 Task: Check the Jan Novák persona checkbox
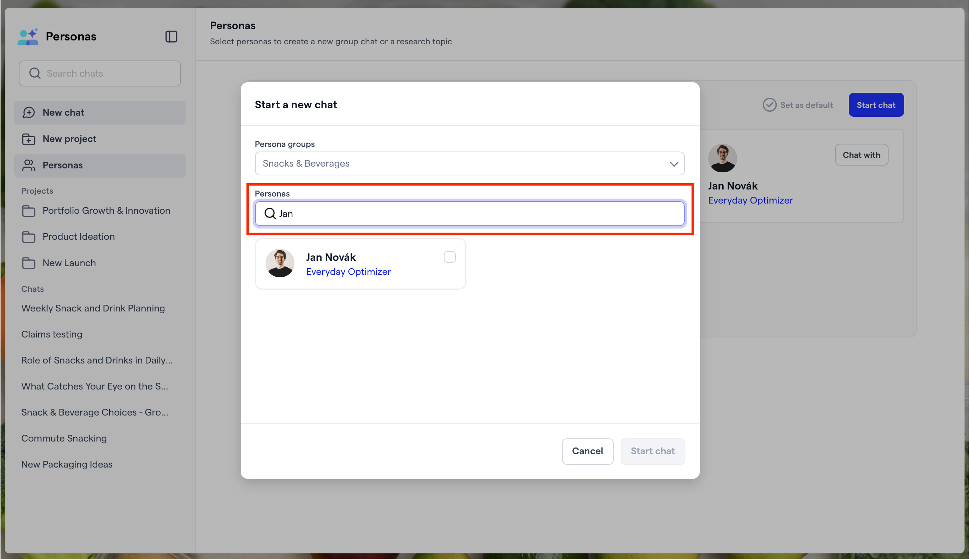tap(450, 257)
